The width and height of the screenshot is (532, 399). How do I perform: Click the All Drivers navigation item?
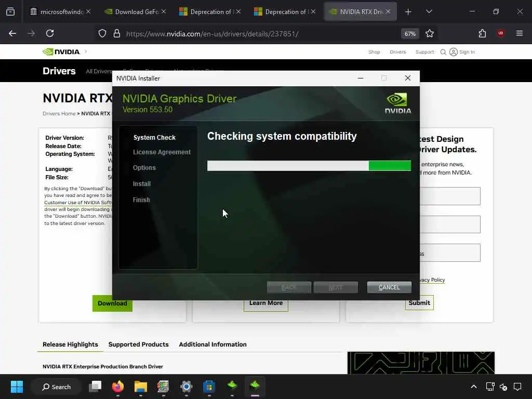coord(99,71)
